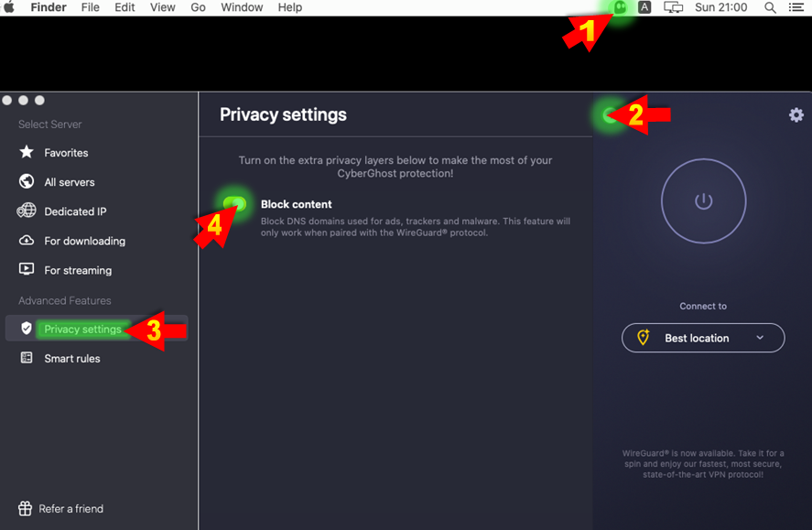
Task: Open CyberGhost settings with the gear icon
Action: [x=796, y=115]
